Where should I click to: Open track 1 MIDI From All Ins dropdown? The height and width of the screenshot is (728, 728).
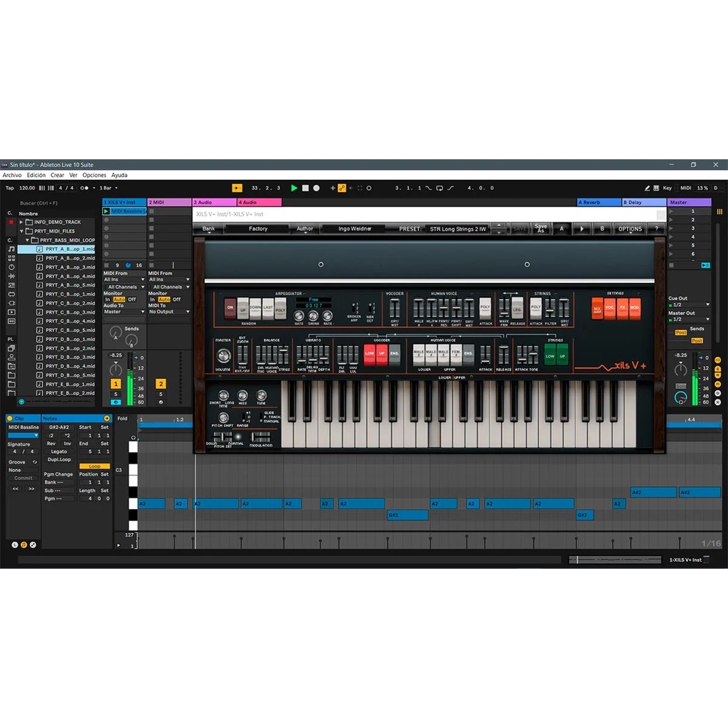click(x=124, y=279)
